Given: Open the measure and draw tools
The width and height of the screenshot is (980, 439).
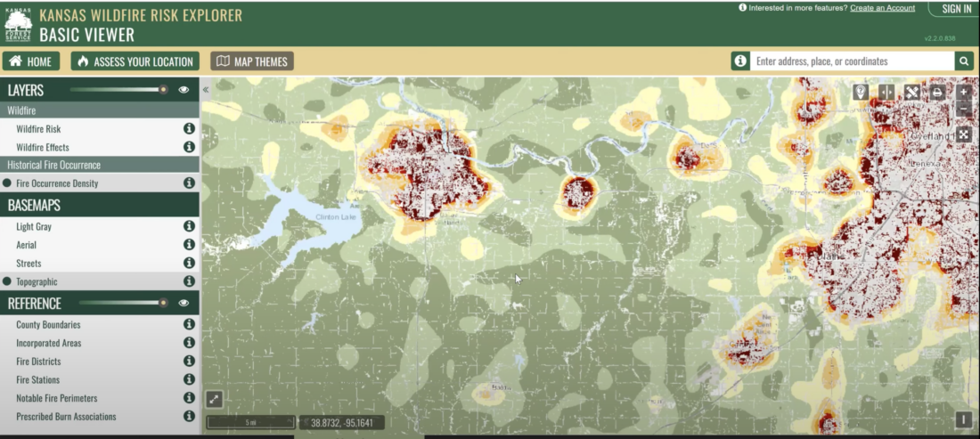Looking at the screenshot, I should (912, 93).
